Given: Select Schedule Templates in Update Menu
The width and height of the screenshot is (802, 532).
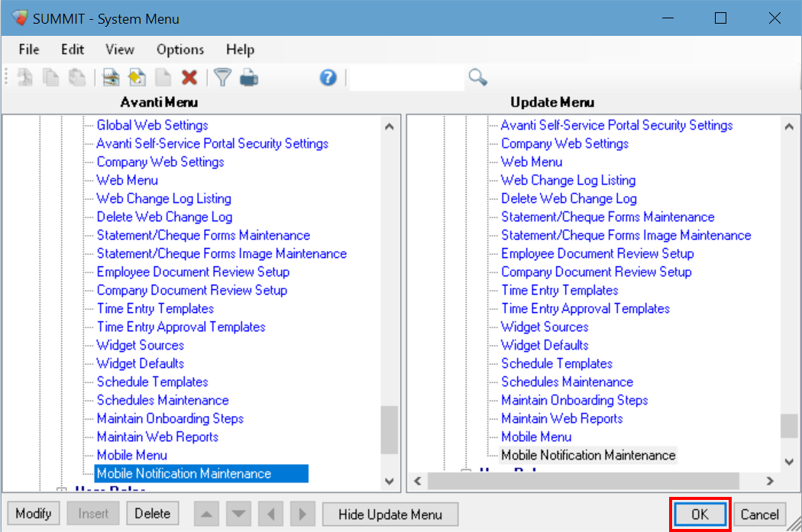Looking at the screenshot, I should (x=557, y=364).
